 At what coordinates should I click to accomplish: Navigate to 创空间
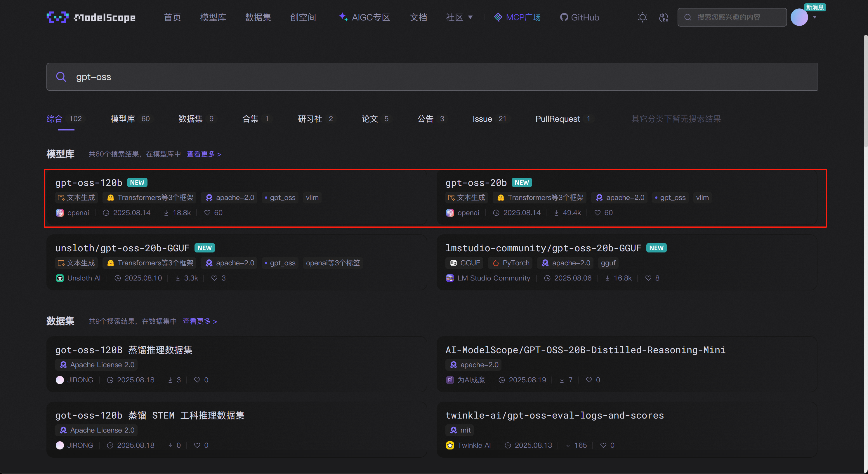[x=303, y=17]
